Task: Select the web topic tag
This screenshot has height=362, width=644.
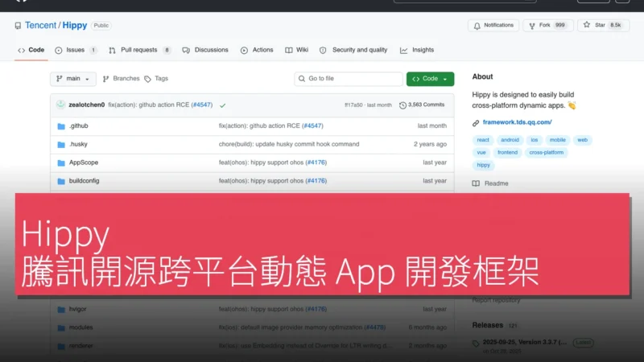Action: coord(582,140)
